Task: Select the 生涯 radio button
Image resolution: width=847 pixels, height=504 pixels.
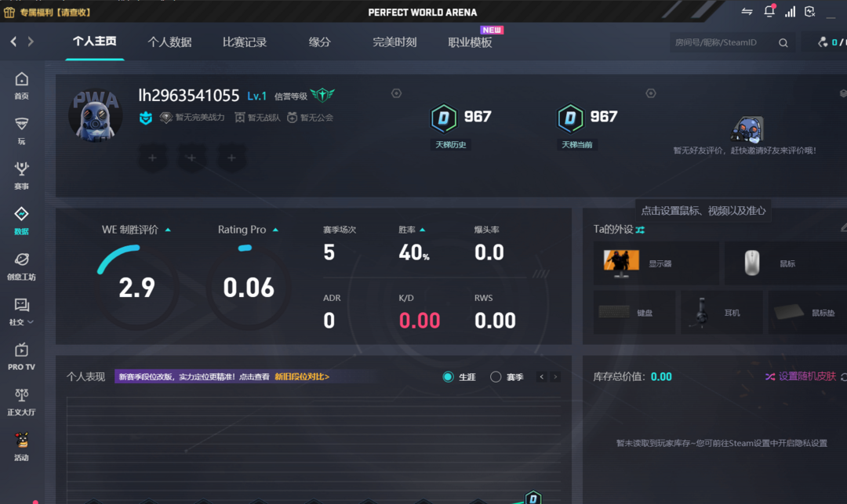Action: 449,377
